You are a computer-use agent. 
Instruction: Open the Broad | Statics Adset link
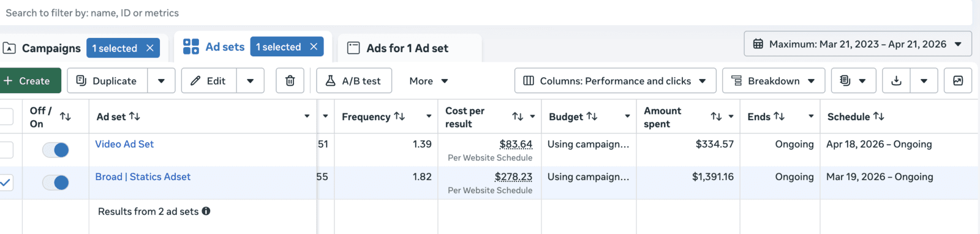tap(143, 176)
